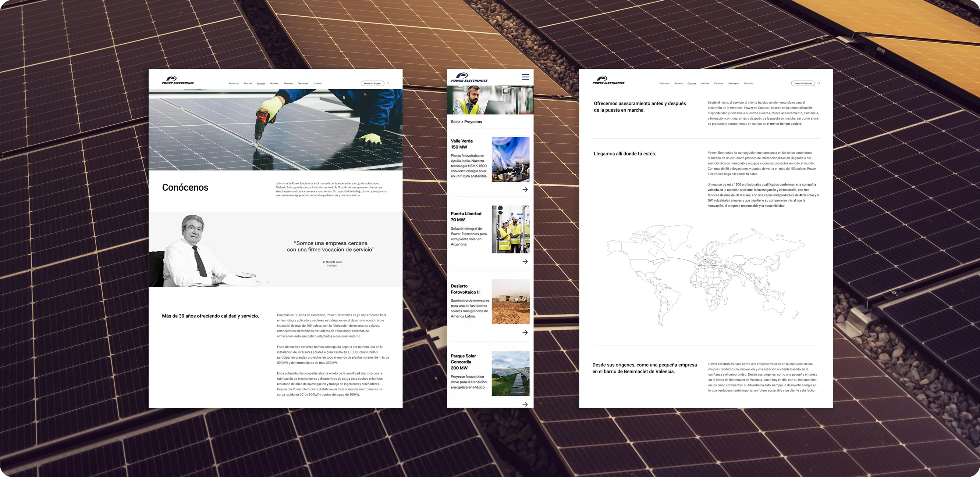
Task: Open Contacto on the right desktop page navigation
Action: click(x=748, y=83)
